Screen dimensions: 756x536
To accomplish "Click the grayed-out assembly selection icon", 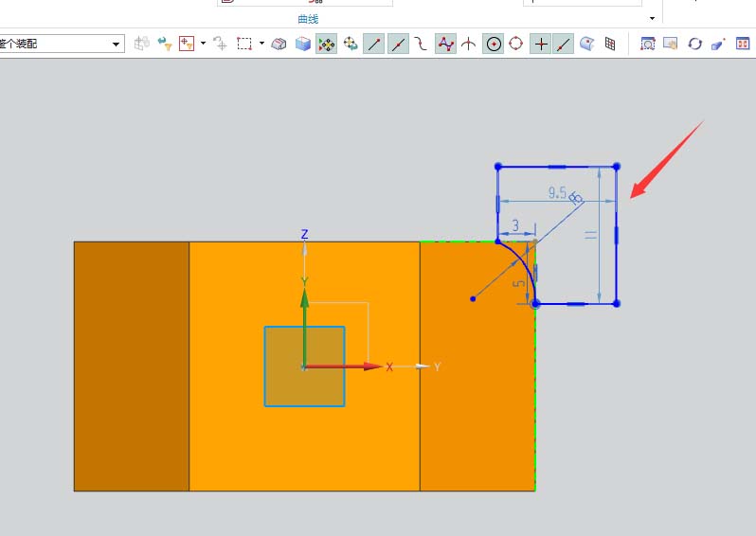I will tap(142, 44).
